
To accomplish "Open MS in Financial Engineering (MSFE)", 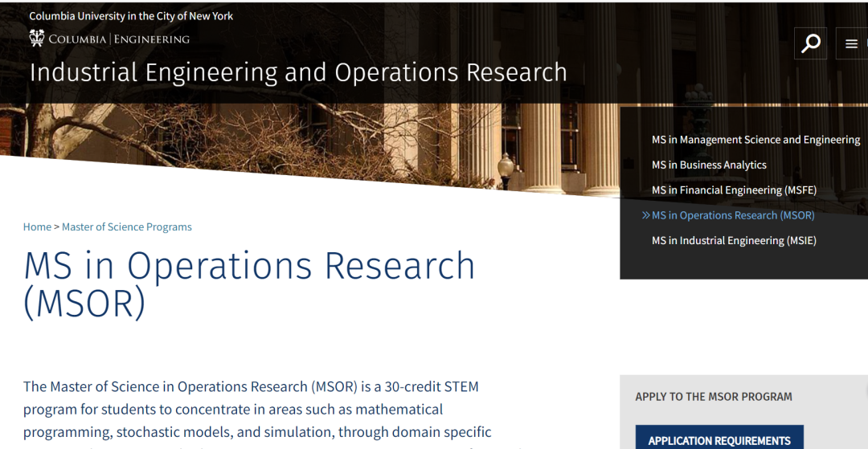I will (734, 190).
